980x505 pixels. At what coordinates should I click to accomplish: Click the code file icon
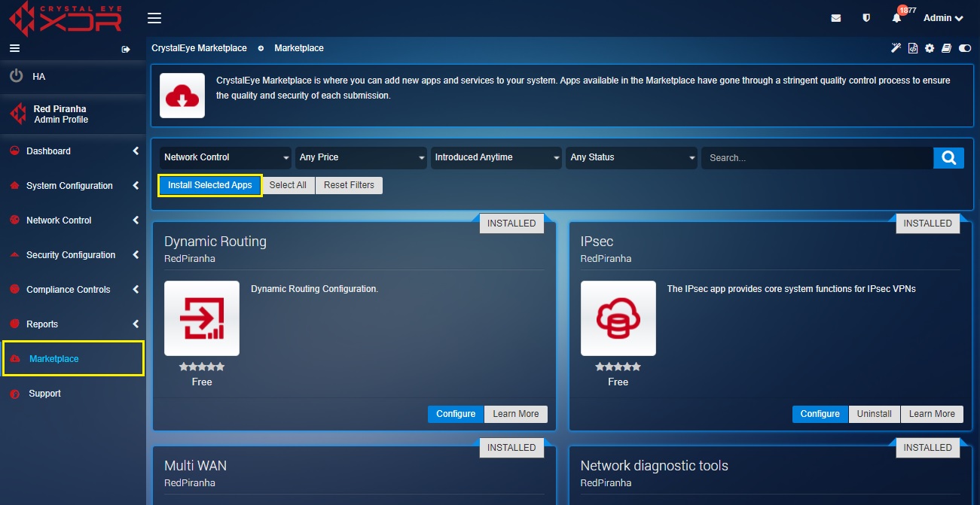click(x=913, y=48)
